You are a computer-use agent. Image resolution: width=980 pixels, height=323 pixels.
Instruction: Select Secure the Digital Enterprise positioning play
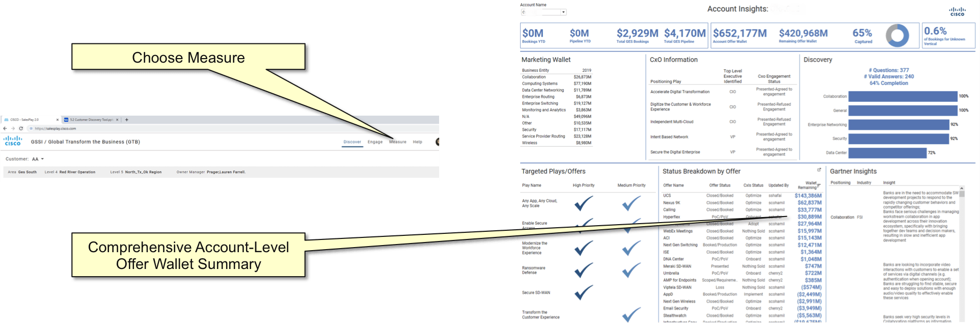point(675,152)
